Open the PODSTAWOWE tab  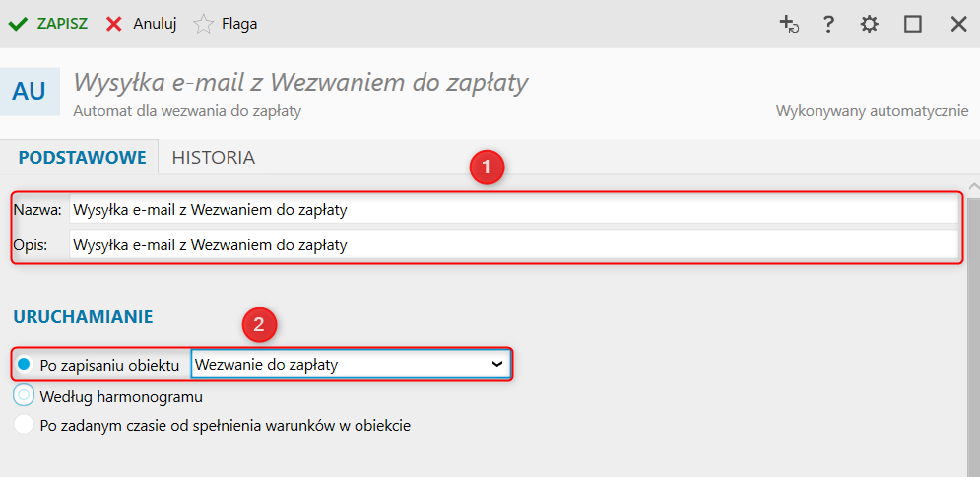point(82,157)
